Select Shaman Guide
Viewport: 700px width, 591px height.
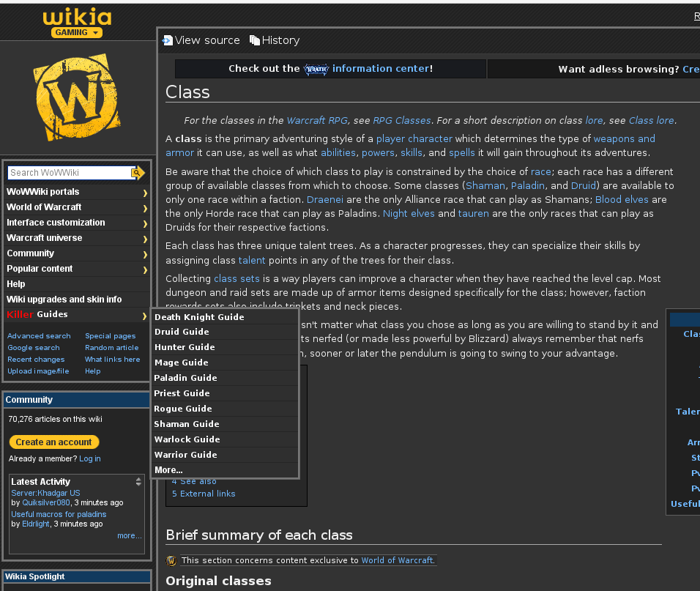(225, 424)
